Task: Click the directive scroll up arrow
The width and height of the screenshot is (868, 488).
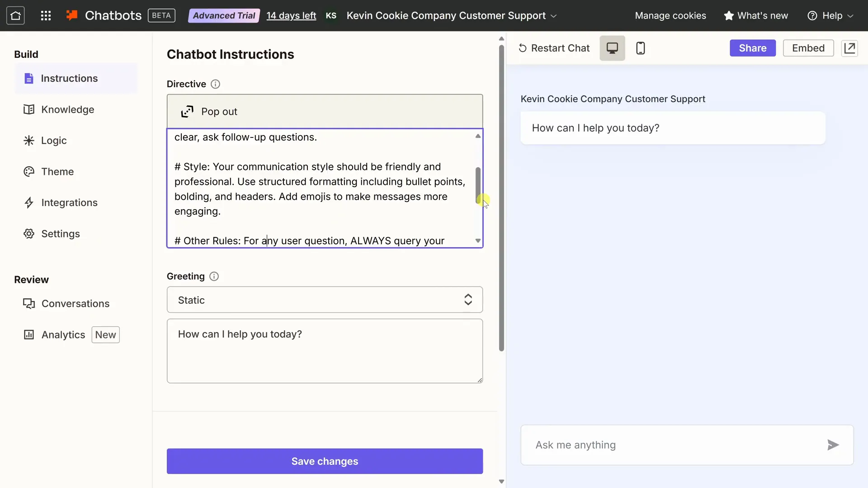Action: click(x=478, y=136)
